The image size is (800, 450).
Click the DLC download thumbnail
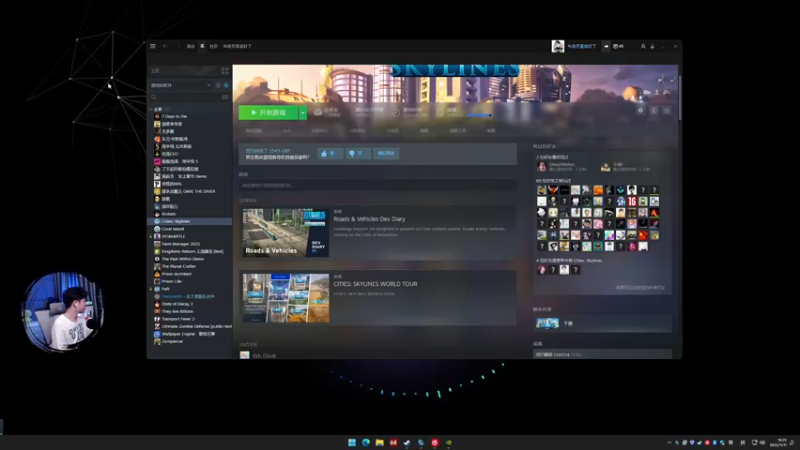tap(547, 323)
